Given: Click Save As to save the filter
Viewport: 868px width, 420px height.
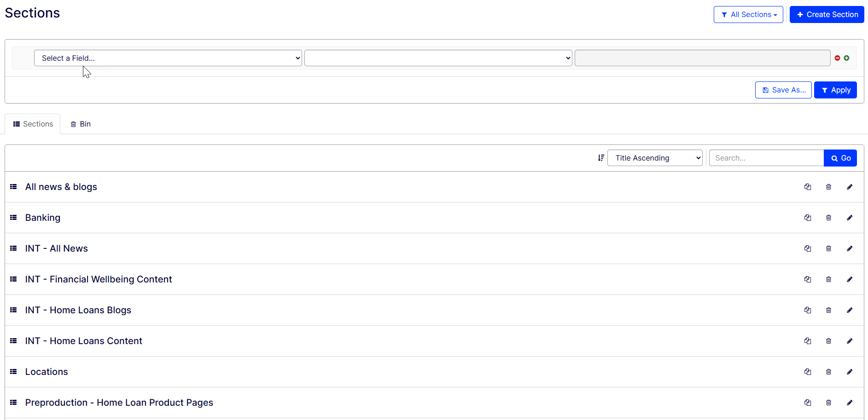Looking at the screenshot, I should point(783,90).
